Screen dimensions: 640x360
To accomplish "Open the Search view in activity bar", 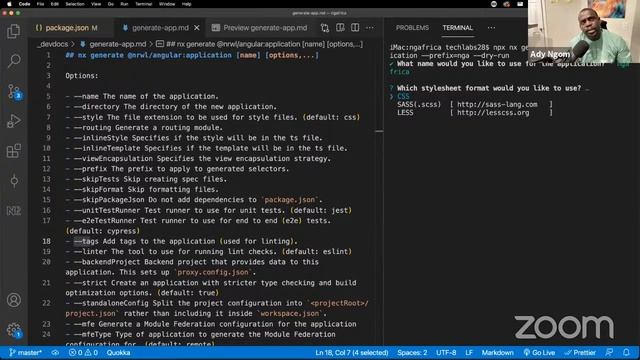I will pyautogui.click(x=13, y=61).
